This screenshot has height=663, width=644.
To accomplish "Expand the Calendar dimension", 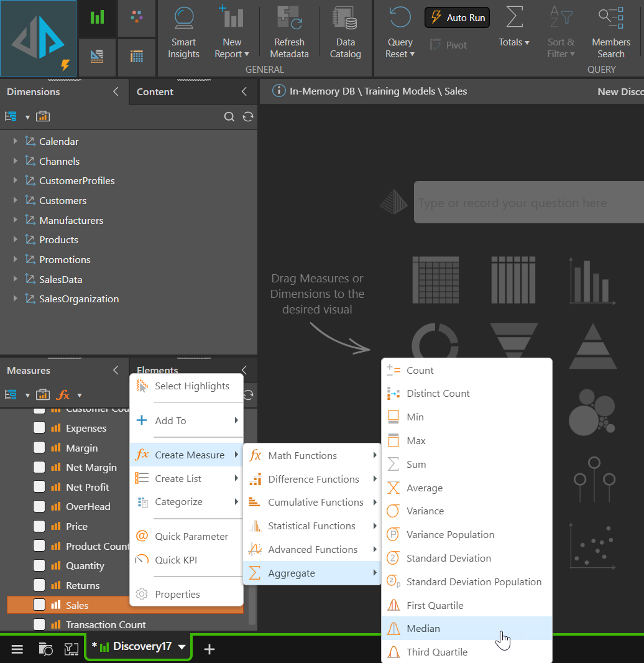I will tap(16, 141).
